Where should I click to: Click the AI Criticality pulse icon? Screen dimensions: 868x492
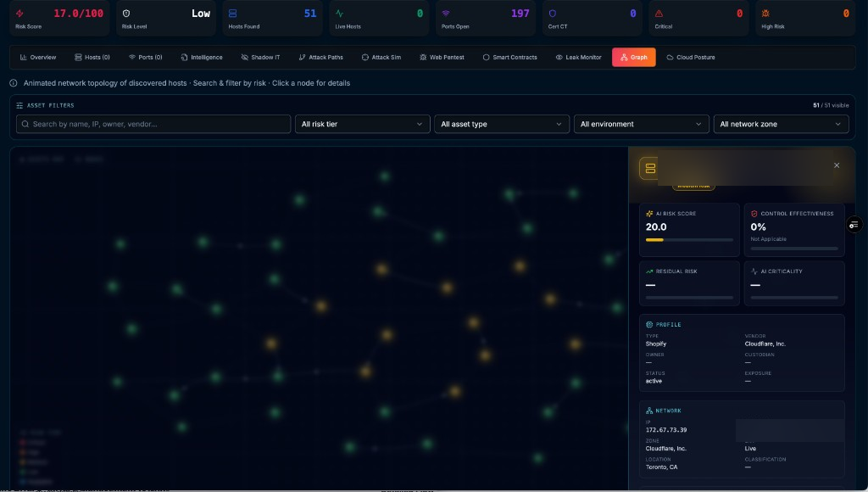754,271
